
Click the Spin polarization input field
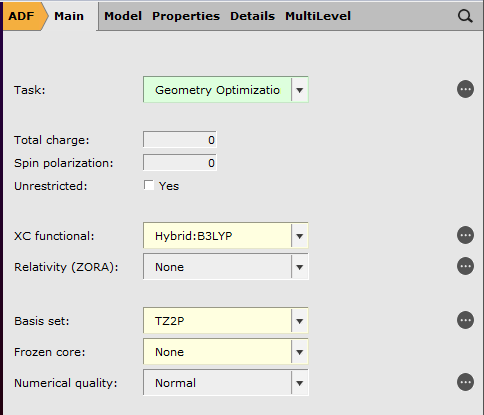coord(180,163)
